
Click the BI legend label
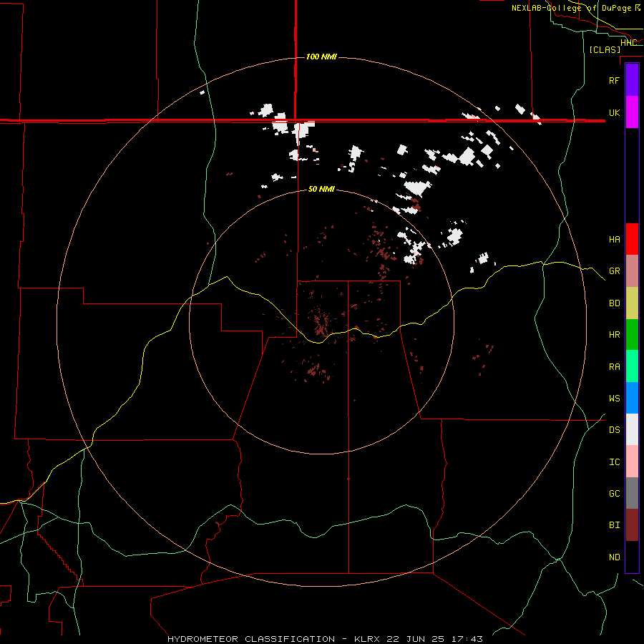(615, 525)
